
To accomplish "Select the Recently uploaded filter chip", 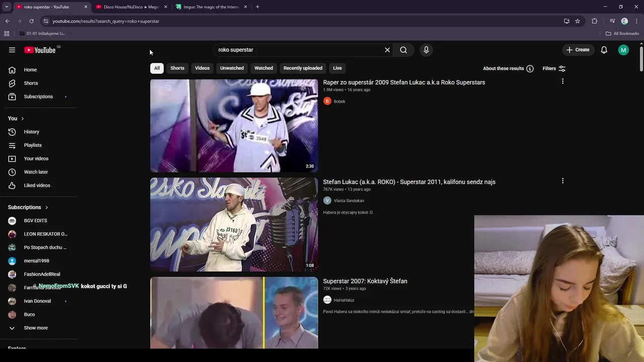I will click(303, 68).
